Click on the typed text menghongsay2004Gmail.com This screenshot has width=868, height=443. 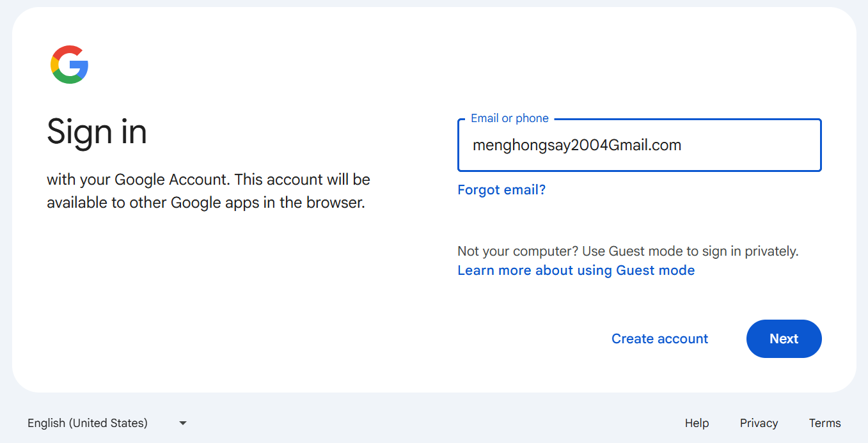coord(576,146)
